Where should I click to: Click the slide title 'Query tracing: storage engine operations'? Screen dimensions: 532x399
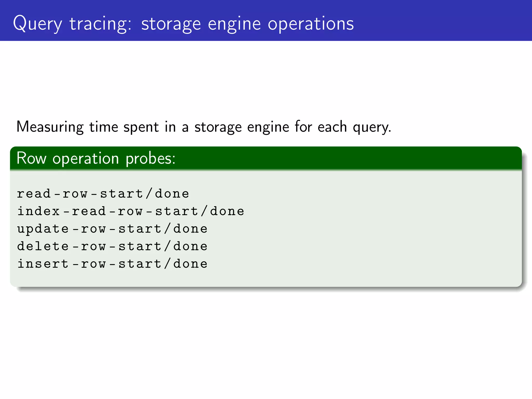pyautogui.click(x=183, y=24)
